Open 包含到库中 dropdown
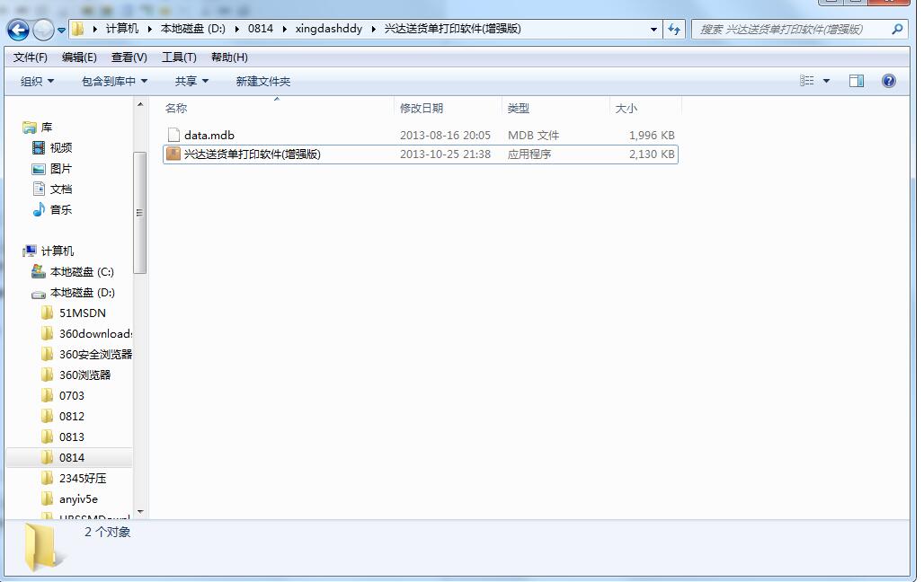 coord(114,82)
